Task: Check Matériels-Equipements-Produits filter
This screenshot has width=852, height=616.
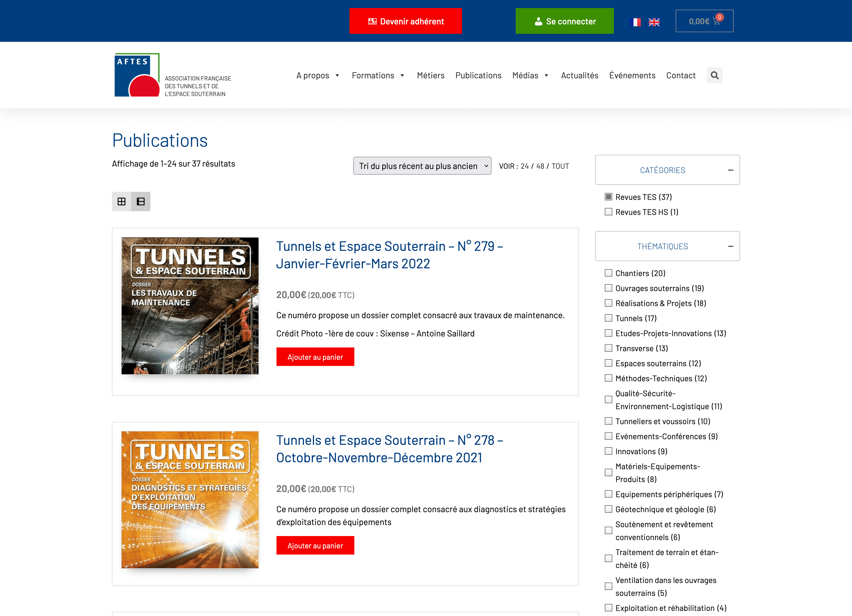Action: [x=609, y=473]
